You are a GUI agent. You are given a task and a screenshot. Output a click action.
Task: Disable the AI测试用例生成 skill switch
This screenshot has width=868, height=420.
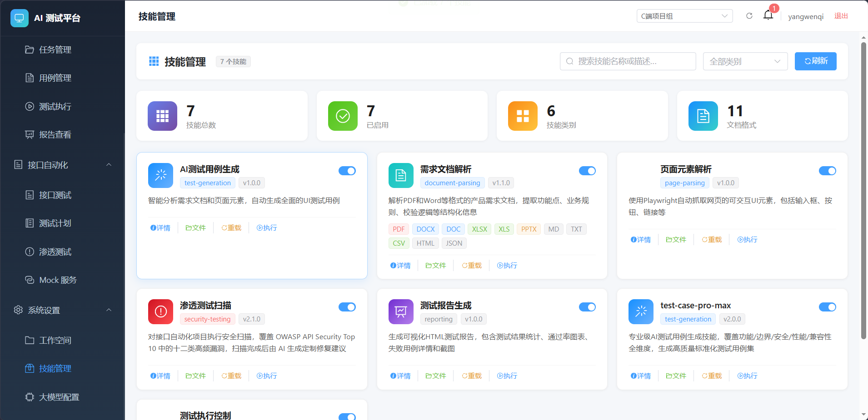347,171
